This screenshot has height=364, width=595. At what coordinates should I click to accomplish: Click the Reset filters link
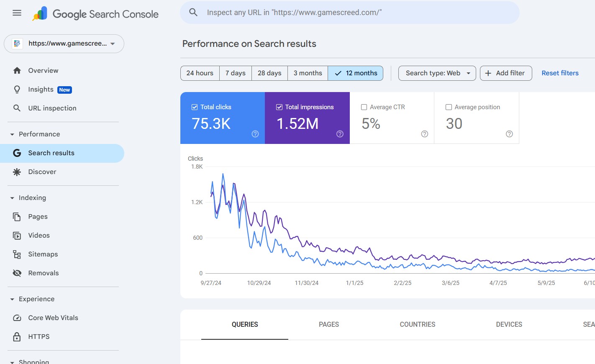click(560, 73)
